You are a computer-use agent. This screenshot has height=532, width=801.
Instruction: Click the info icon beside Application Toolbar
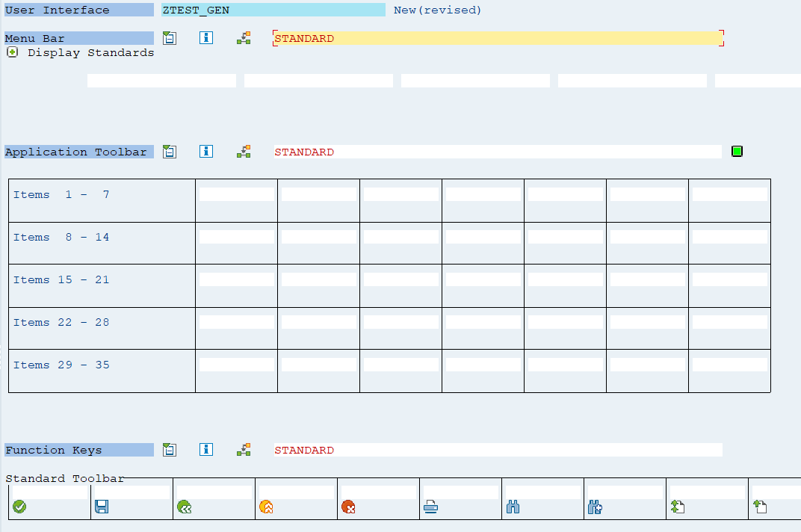pyautogui.click(x=206, y=151)
